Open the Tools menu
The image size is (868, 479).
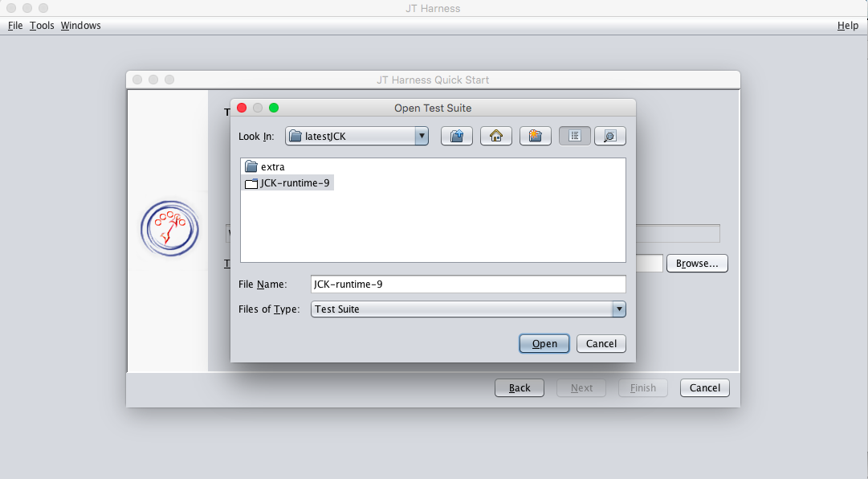coord(42,26)
